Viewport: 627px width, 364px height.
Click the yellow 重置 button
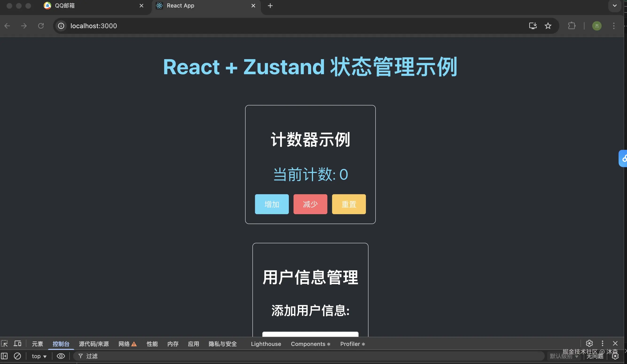tap(349, 204)
